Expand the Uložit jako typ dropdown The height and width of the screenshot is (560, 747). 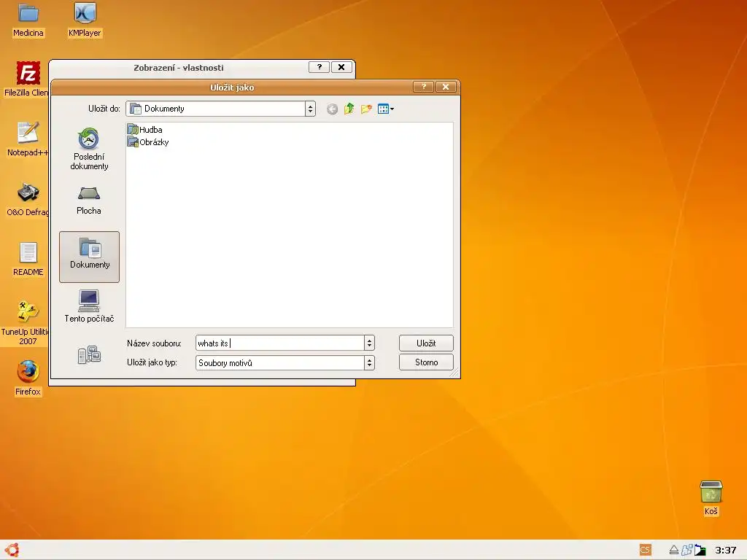369,363
